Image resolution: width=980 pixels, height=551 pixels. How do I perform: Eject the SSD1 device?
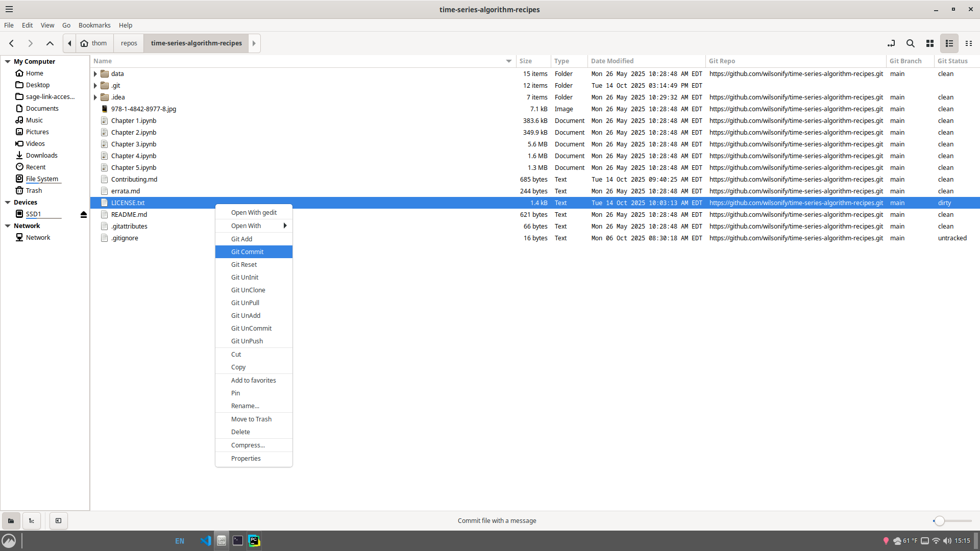84,214
